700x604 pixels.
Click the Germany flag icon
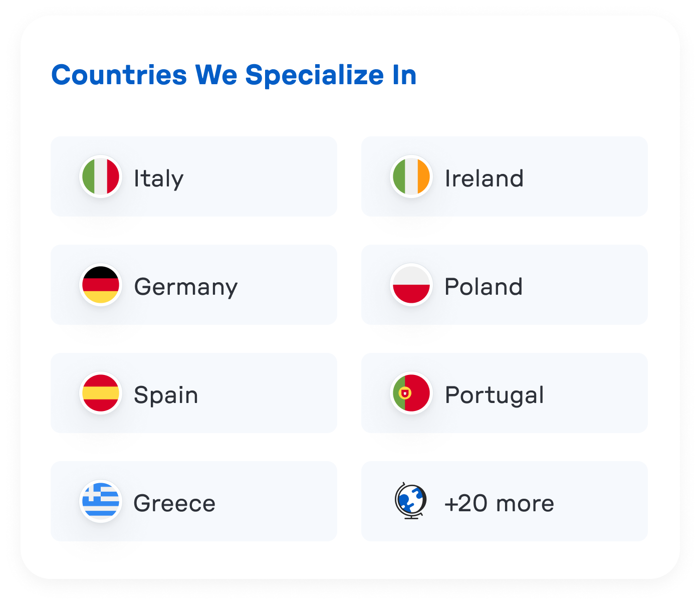pos(100,285)
